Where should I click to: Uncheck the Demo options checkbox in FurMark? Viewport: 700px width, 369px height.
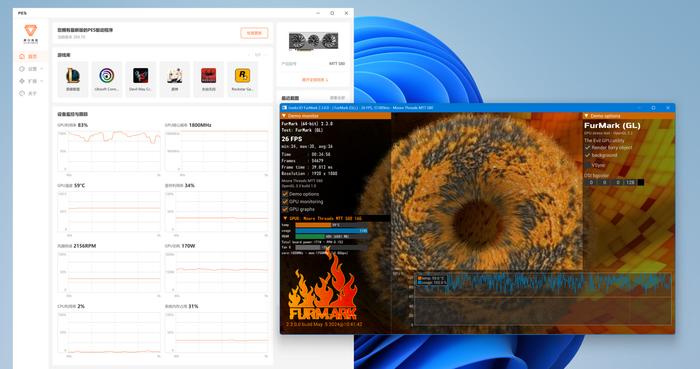click(x=285, y=194)
